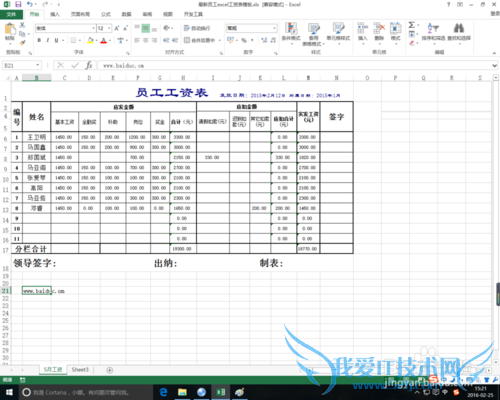
Task: Copy the selected cell
Action: click(x=22, y=34)
